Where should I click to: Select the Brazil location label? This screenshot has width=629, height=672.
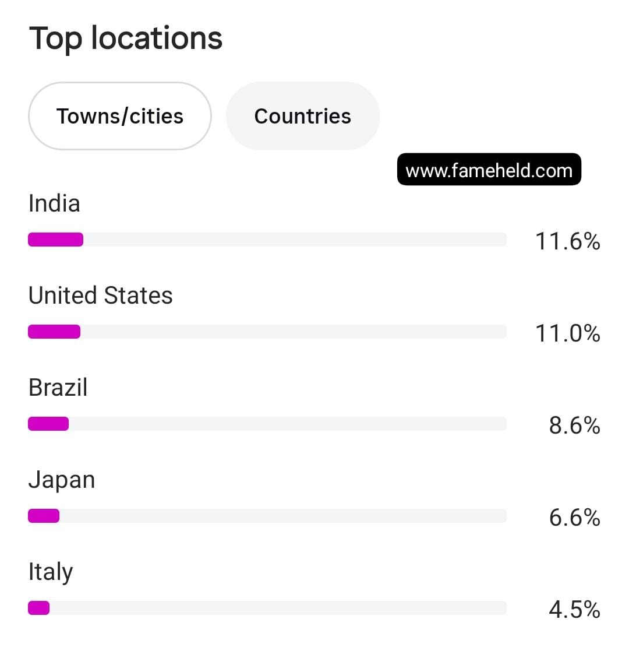[58, 388]
